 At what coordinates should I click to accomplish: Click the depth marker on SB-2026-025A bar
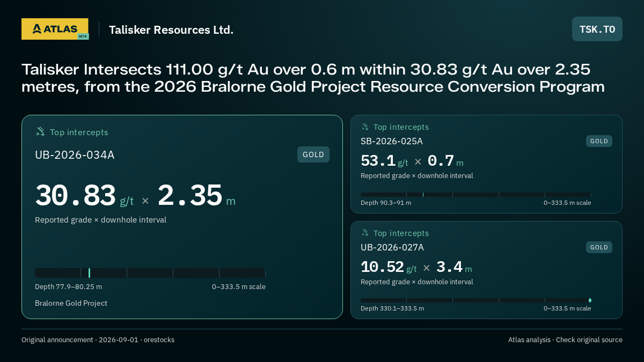tap(423, 195)
